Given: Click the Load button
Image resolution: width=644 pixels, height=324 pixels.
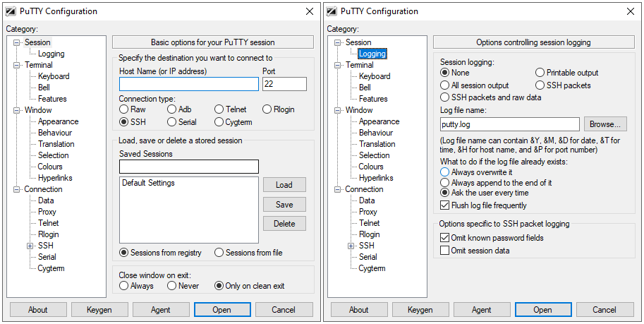Looking at the screenshot, I should pyautogui.click(x=284, y=185).
